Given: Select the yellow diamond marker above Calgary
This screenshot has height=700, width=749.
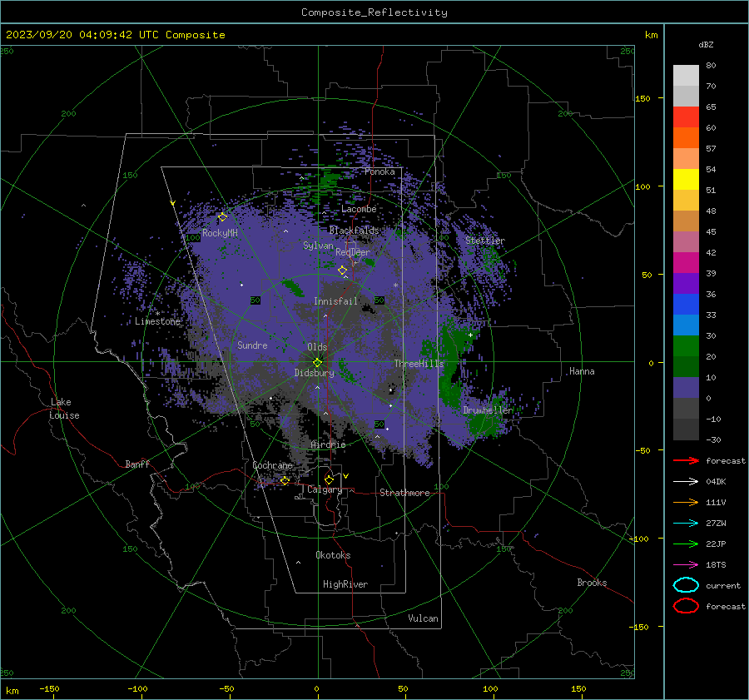Looking at the screenshot, I should [x=329, y=479].
